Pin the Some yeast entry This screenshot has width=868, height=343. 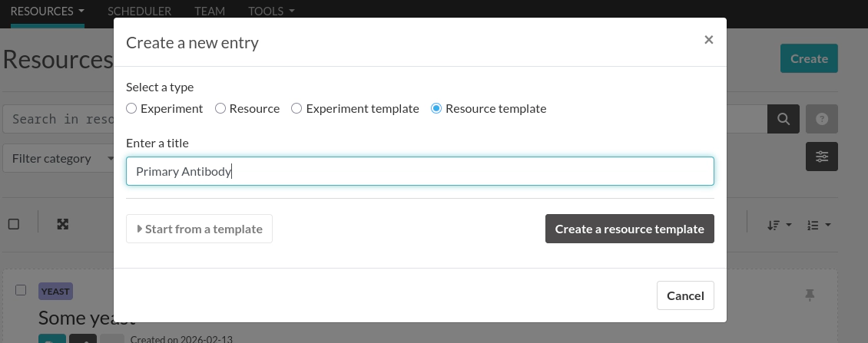tap(810, 295)
